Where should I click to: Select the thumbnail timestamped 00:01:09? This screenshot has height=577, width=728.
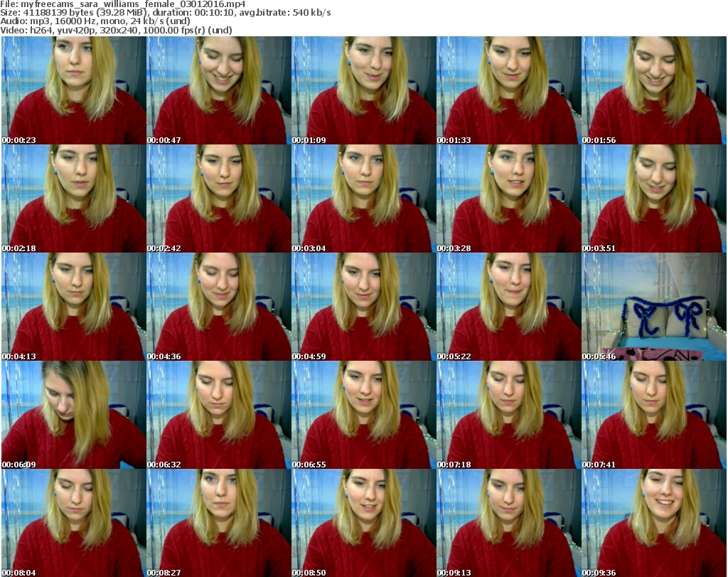[364, 90]
